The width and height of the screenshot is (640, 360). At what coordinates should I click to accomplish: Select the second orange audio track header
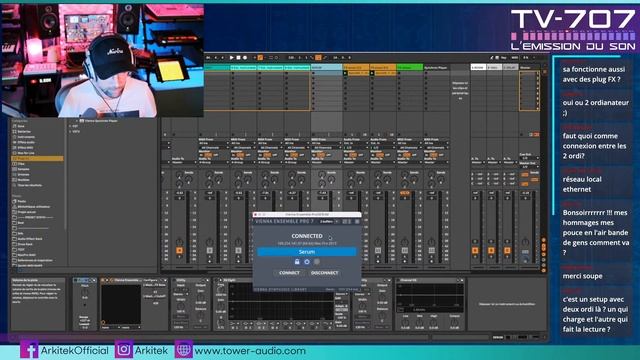(383, 67)
